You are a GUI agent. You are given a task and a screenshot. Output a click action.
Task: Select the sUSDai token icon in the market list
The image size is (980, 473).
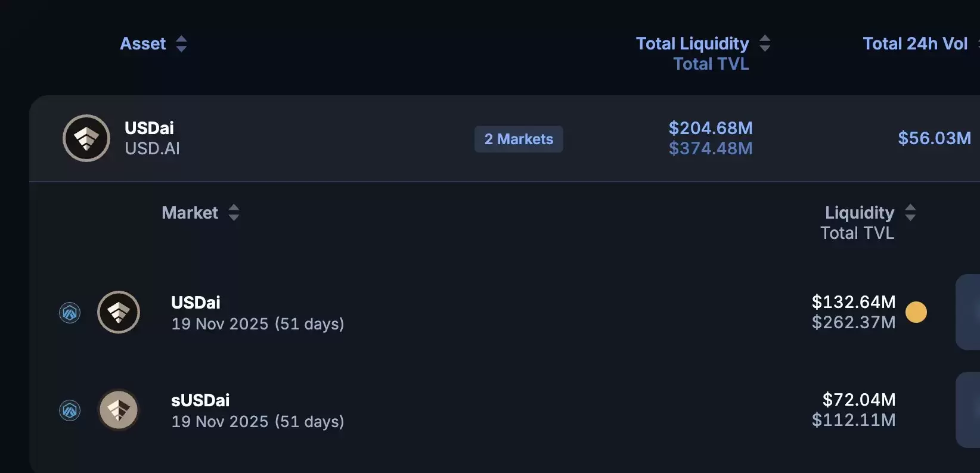[x=119, y=410]
